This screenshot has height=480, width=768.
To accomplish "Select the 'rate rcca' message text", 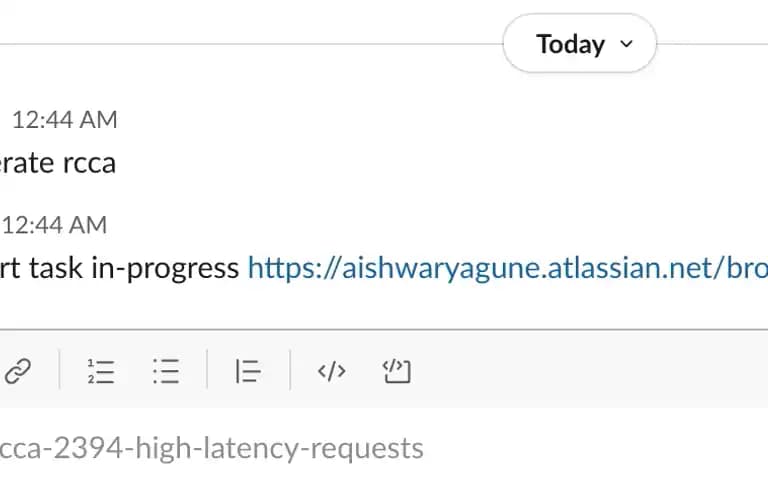I will click(x=57, y=163).
